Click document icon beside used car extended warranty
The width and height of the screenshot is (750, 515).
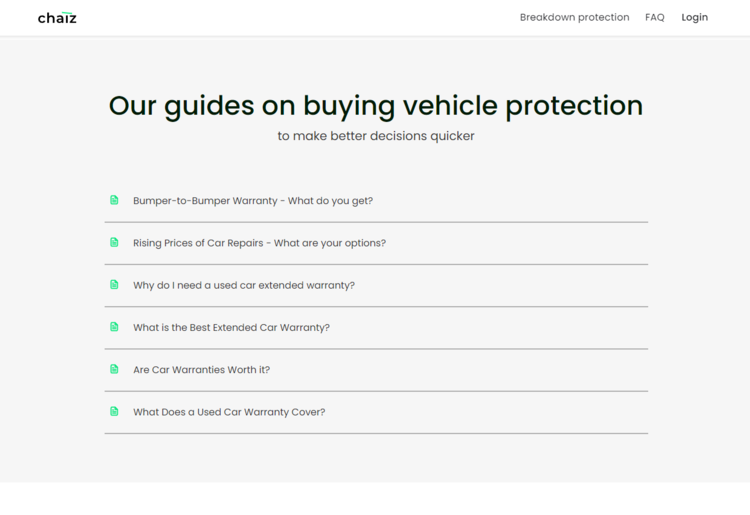coord(114,285)
